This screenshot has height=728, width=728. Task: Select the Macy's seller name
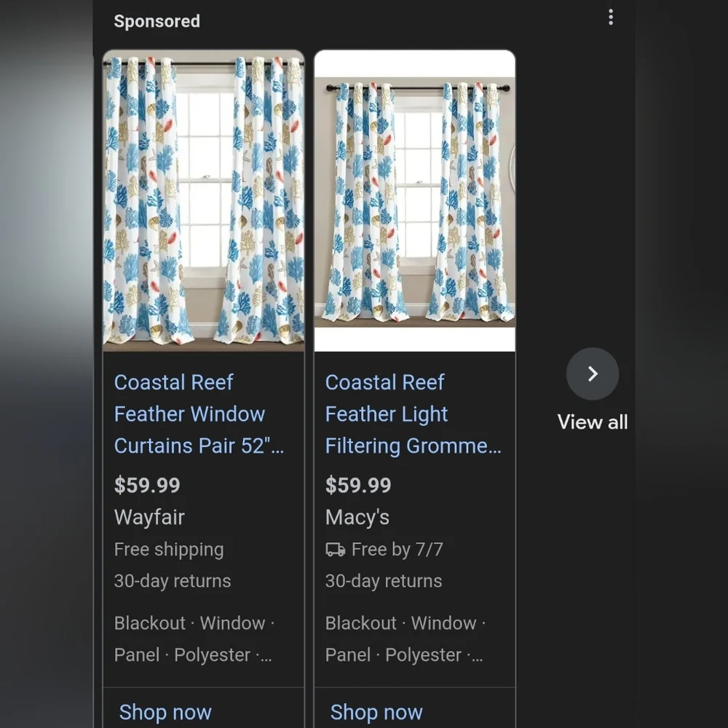tap(357, 517)
